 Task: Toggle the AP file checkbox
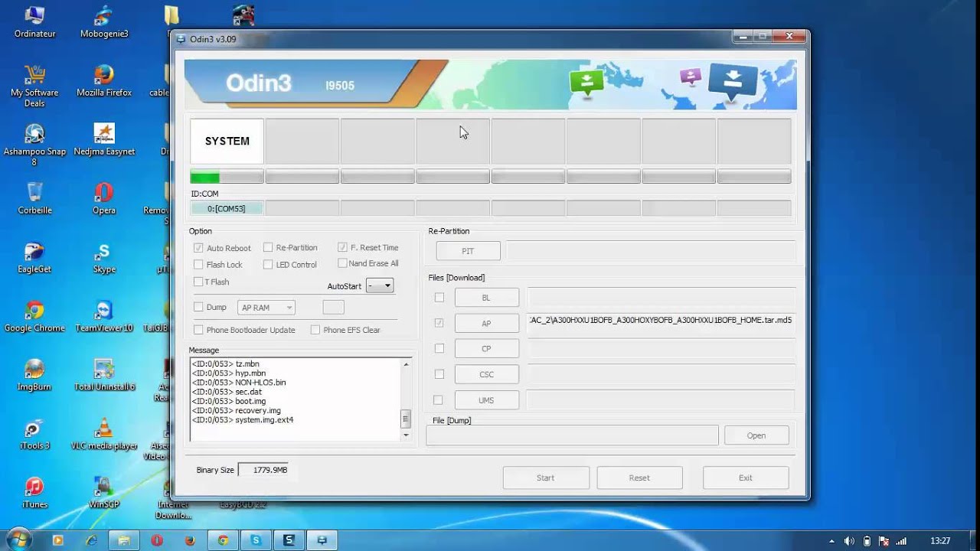pos(439,323)
